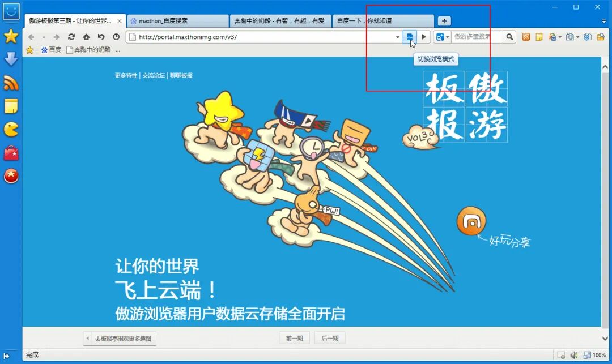Open the sticky notes icon in the toolbar

click(539, 37)
